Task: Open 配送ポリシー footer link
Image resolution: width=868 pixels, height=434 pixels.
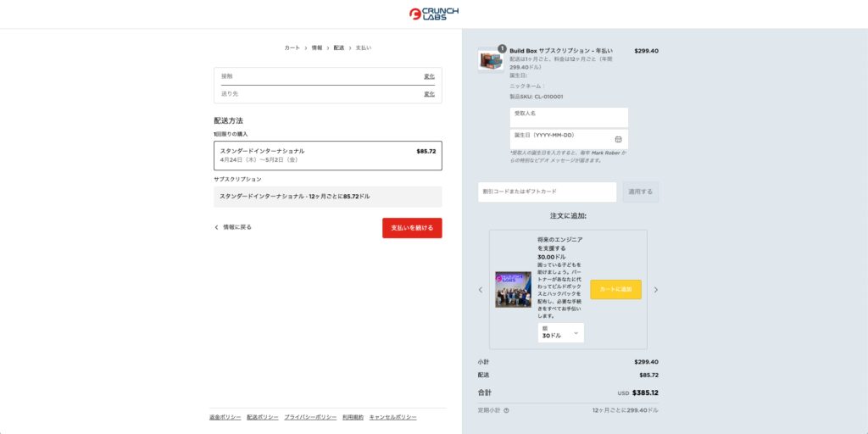Action: (x=263, y=417)
